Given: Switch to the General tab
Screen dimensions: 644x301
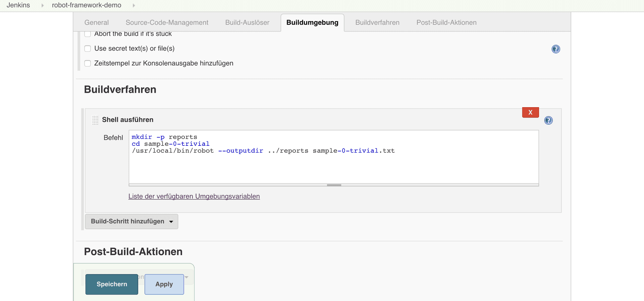Looking at the screenshot, I should pos(97,23).
